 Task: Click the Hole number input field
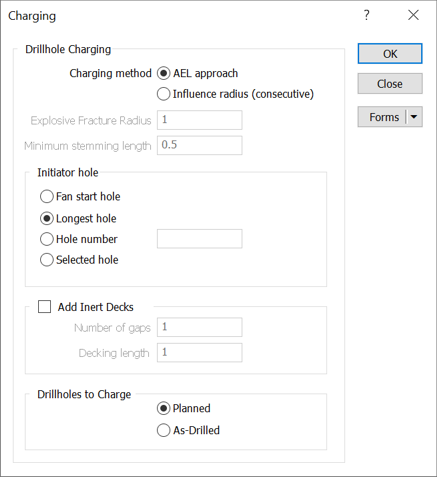(x=200, y=239)
